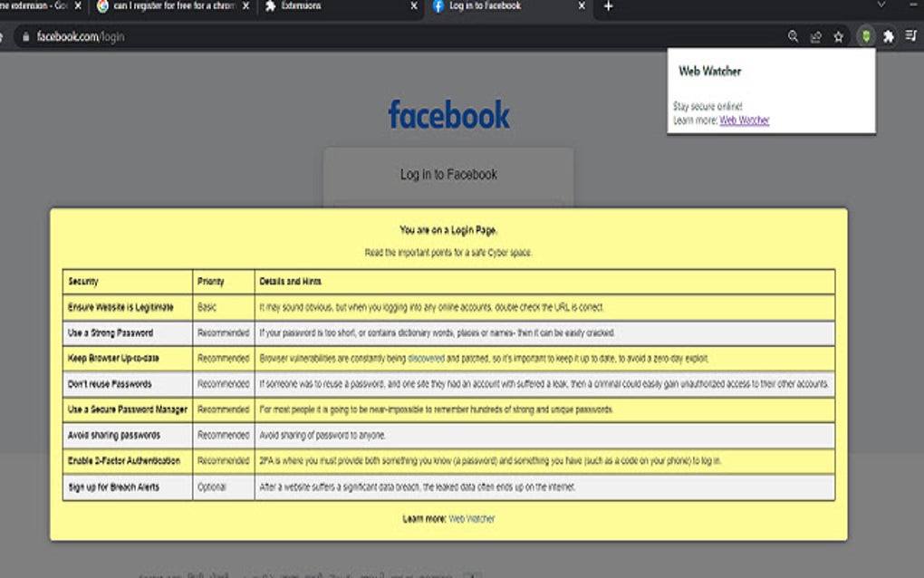The height and width of the screenshot is (578, 924).
Task: Click the Facebook favicon on the login tab
Action: [437, 6]
